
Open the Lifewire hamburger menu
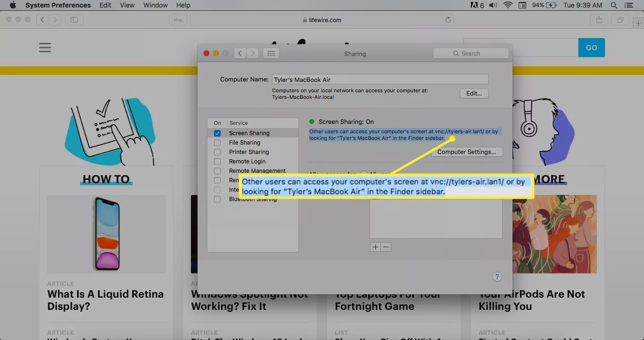45,48
